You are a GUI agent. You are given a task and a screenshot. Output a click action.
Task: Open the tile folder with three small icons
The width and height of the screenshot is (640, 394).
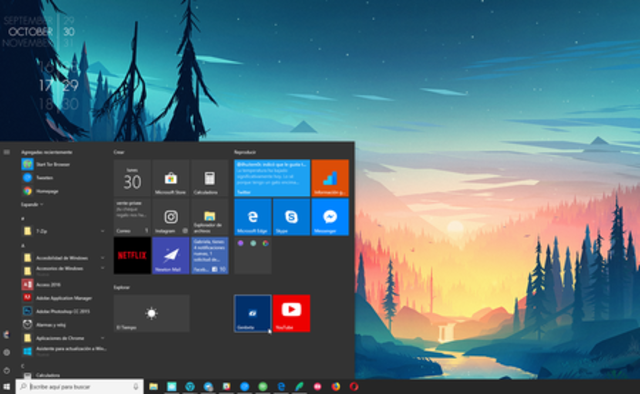click(x=253, y=256)
